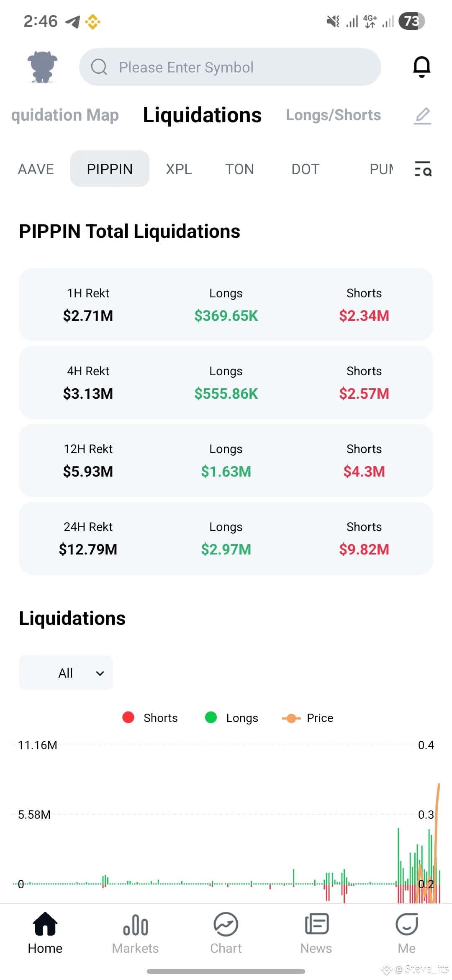
Task: Select the XPL coin chip
Action: tap(179, 169)
